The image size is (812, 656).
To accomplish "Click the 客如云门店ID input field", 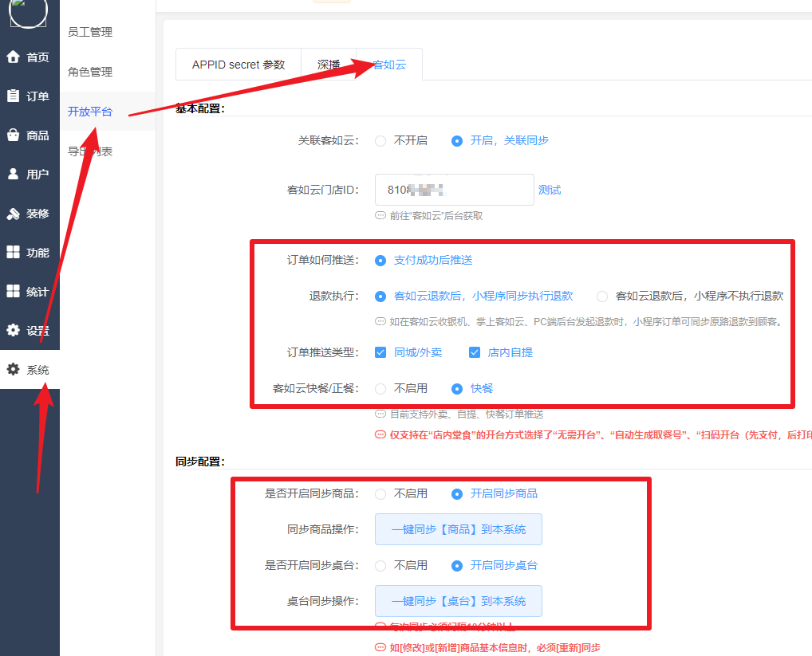I will (454, 190).
